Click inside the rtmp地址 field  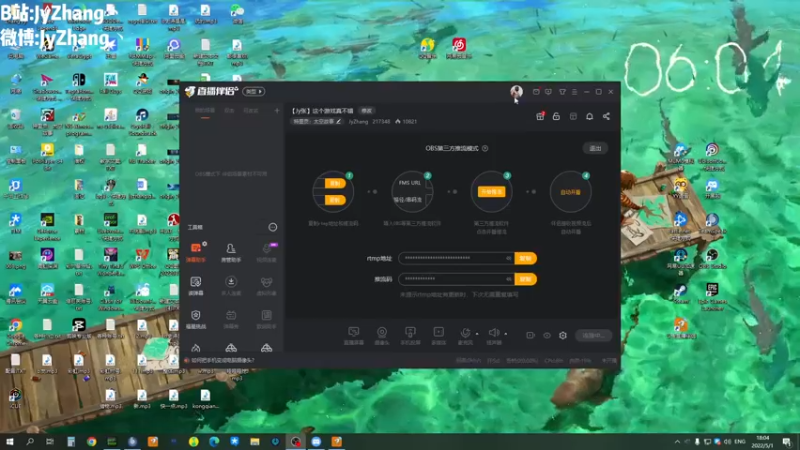tap(457, 258)
